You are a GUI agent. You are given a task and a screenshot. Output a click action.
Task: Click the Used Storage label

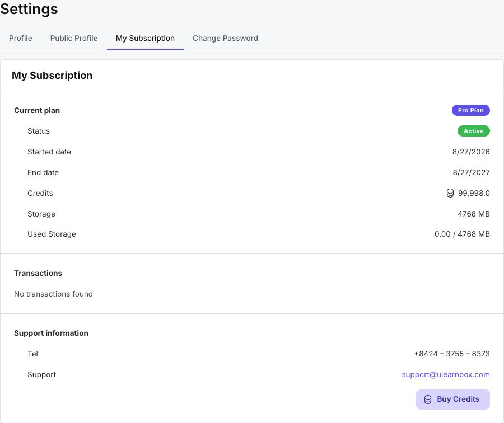point(52,234)
